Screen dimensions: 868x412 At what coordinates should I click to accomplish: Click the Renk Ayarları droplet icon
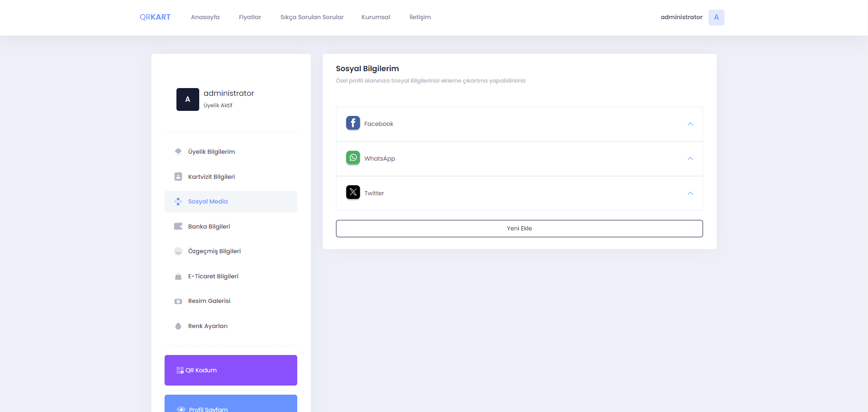point(178,326)
